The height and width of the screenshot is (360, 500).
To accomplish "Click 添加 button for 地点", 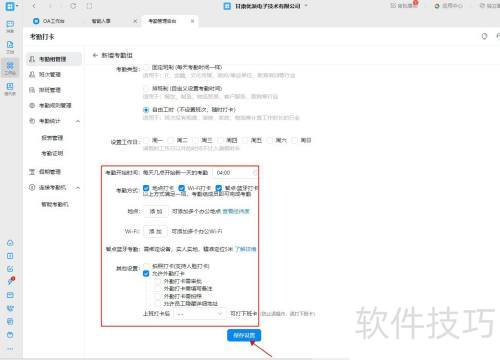I will pos(155,211).
